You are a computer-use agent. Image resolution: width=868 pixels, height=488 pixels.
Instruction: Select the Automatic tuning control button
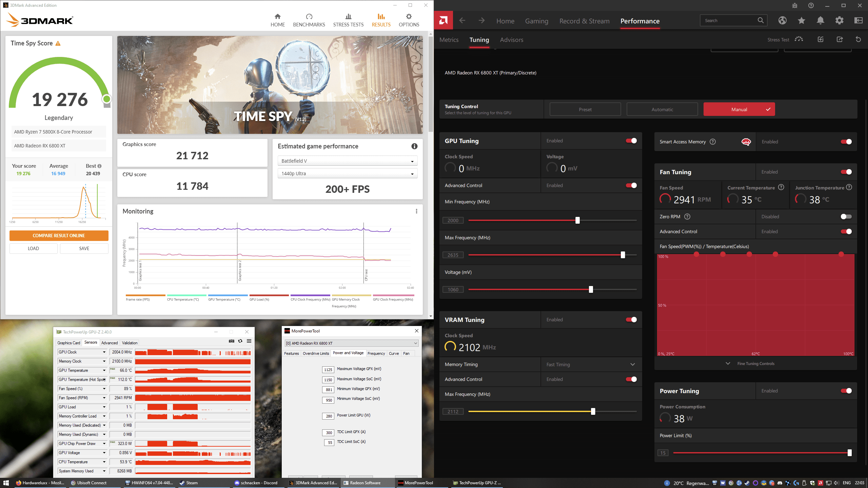[662, 109]
